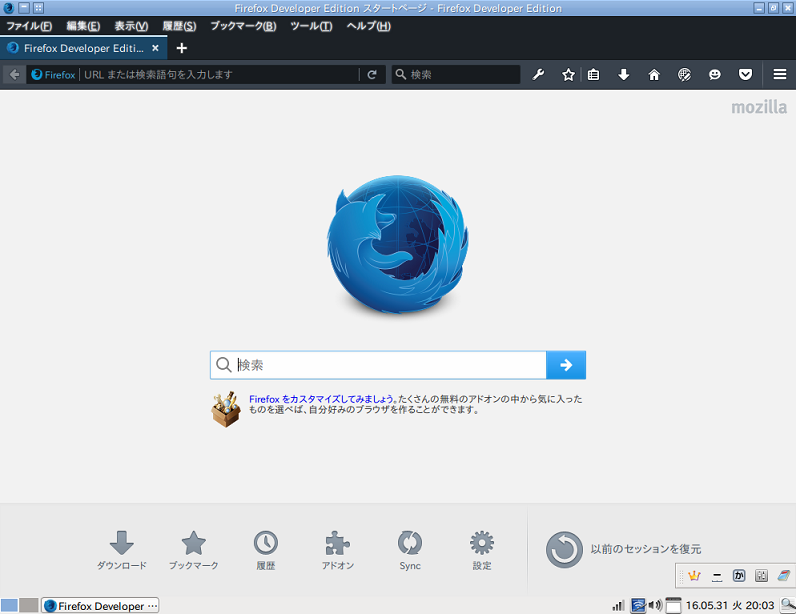Toggle the か kana input mode icon
The height and width of the screenshot is (614, 796).
739,575
